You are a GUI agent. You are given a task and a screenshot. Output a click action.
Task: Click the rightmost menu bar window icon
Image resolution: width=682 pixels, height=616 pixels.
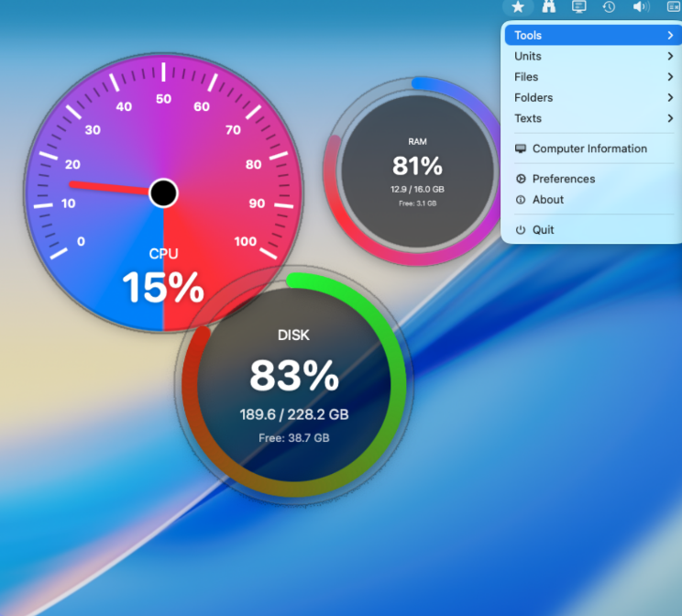click(672, 7)
